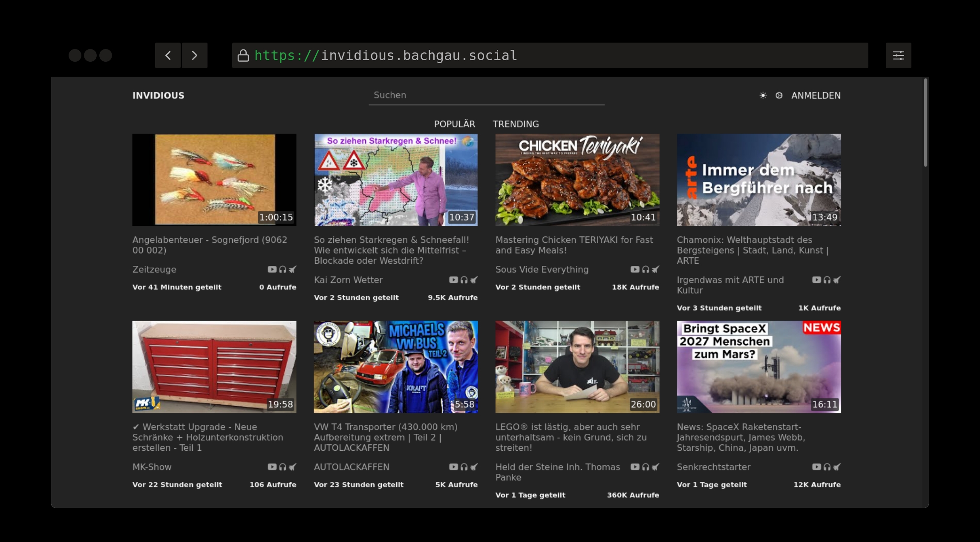Image resolution: width=980 pixels, height=542 pixels.
Task: Visit the Kai Zorn Wetter channel
Action: pos(348,280)
